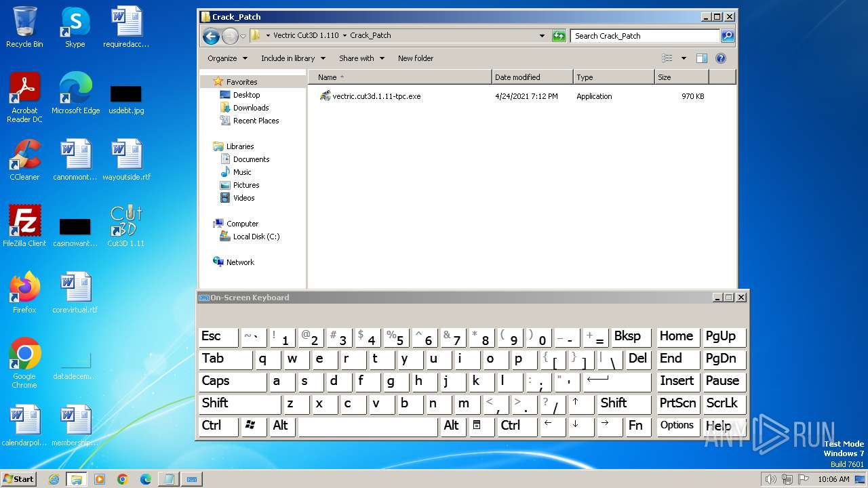Open Microsoft Edge desktop shortcut
868x488 pixels.
[75, 94]
